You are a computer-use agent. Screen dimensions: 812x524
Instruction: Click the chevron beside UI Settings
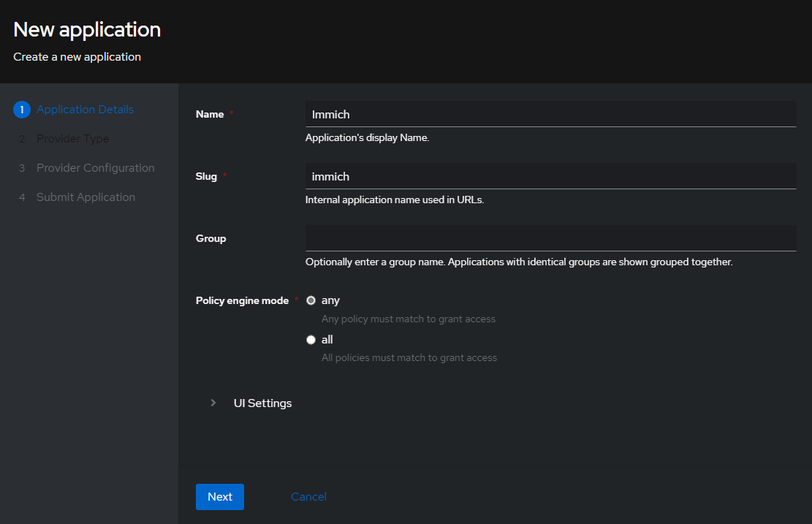click(x=213, y=403)
